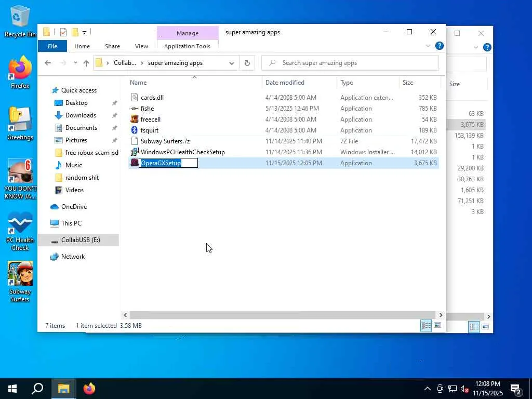Open Music in the navigation pane
This screenshot has width=532, height=399.
pos(73,165)
